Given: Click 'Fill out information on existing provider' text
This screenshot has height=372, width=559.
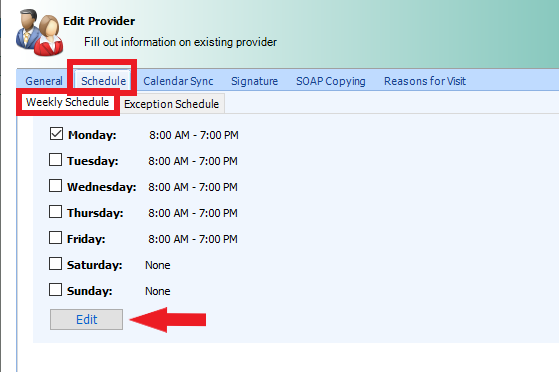Looking at the screenshot, I should pos(180,42).
